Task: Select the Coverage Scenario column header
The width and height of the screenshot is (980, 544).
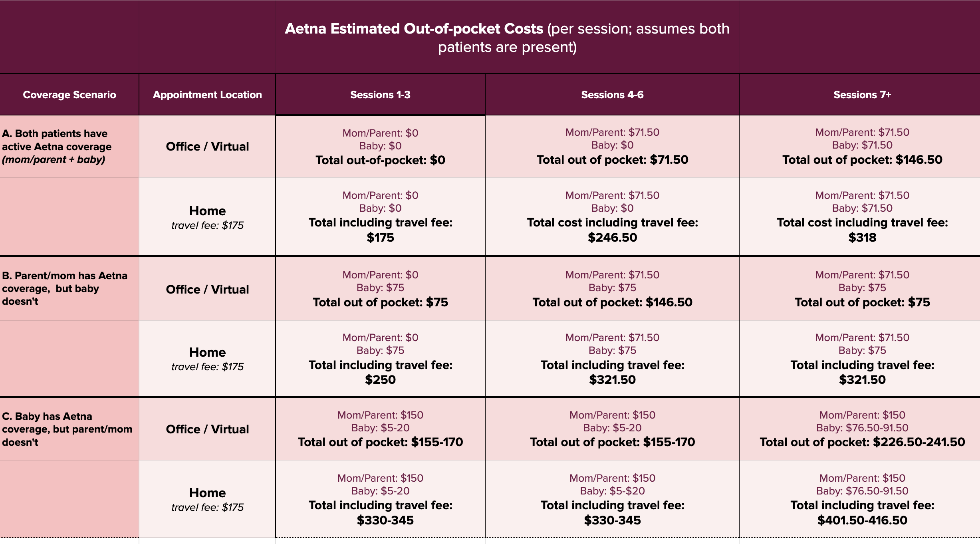Action: 69,95
